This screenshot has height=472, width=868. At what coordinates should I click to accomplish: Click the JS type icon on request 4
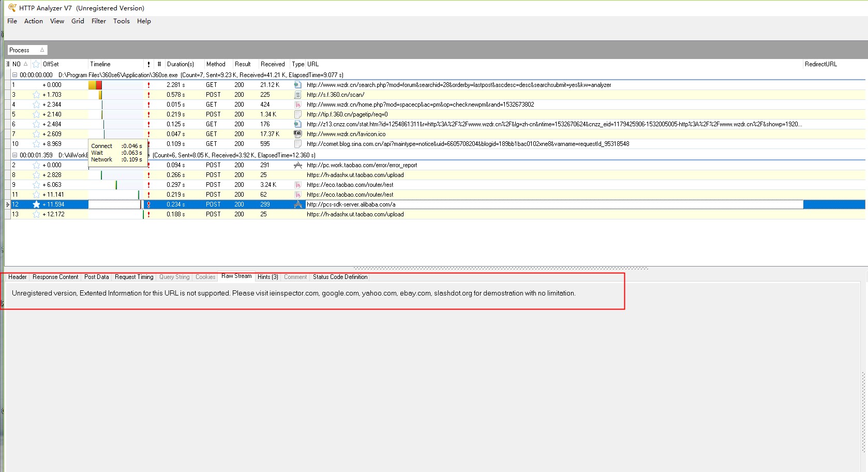click(297, 105)
